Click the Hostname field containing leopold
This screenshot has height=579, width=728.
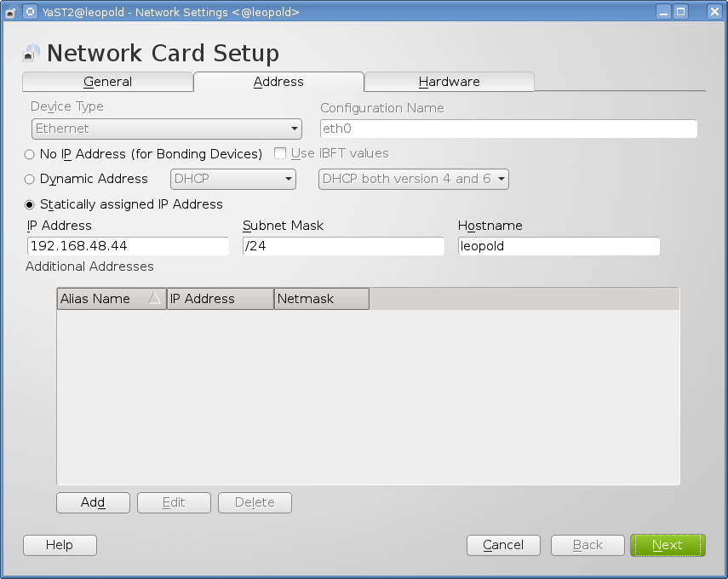[x=559, y=246]
